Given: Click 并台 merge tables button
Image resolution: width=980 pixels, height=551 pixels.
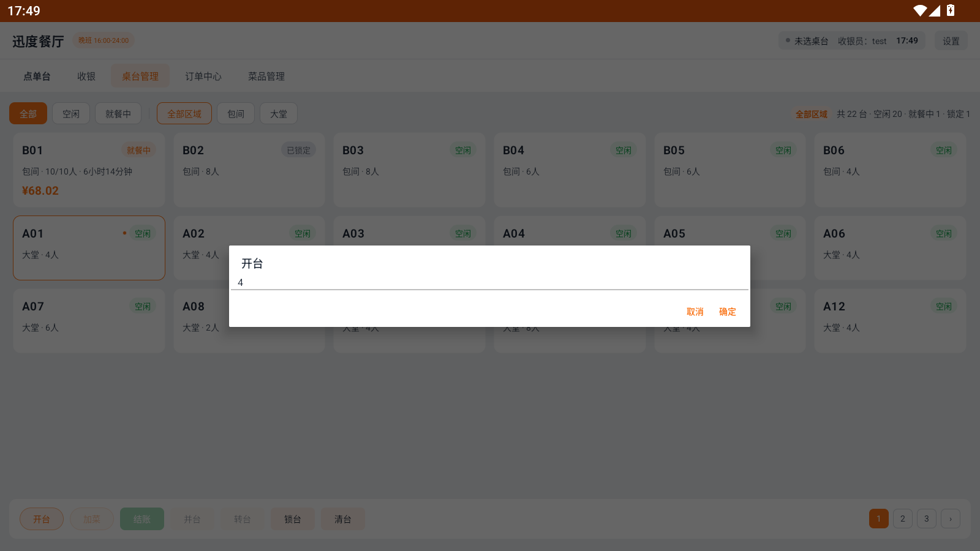Looking at the screenshot, I should pos(192,519).
